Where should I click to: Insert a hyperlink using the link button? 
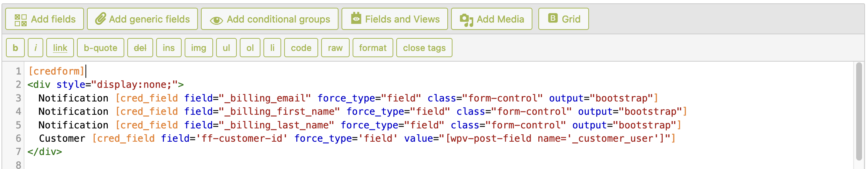[60, 48]
